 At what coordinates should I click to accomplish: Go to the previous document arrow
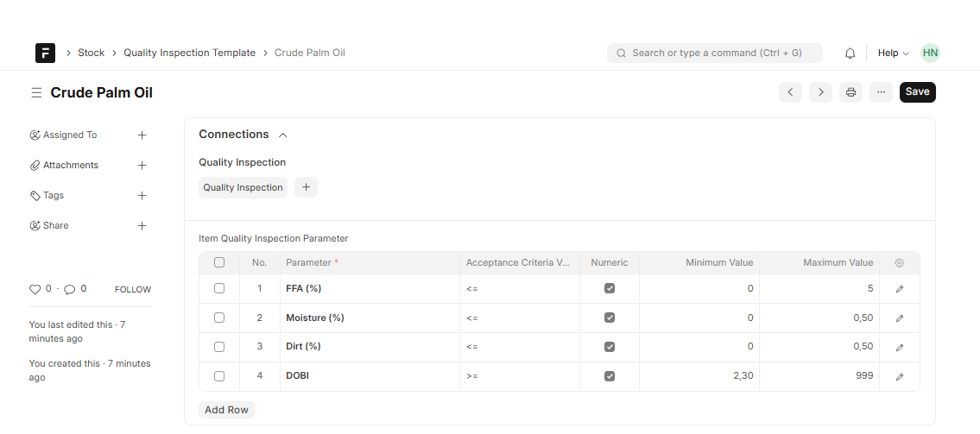[x=790, y=92]
